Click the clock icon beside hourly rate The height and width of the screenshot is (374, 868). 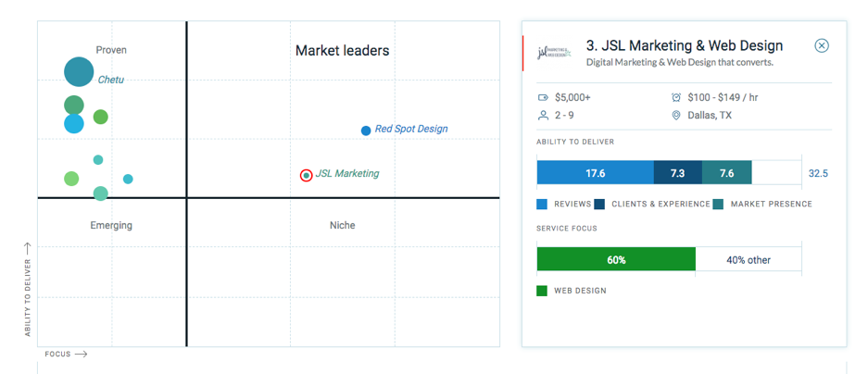tap(676, 98)
